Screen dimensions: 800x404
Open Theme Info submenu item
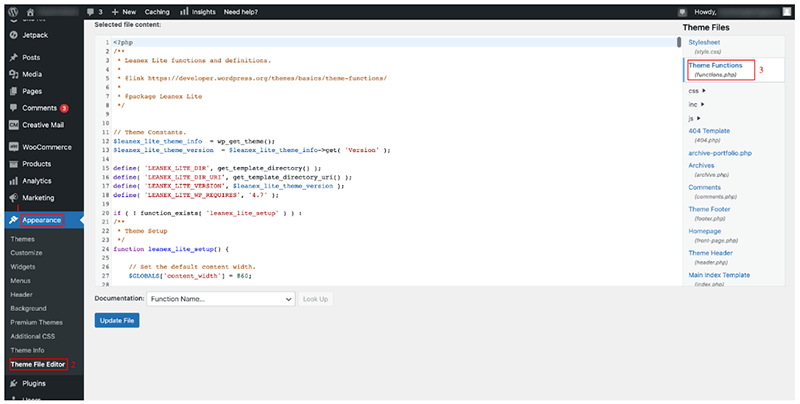point(28,350)
